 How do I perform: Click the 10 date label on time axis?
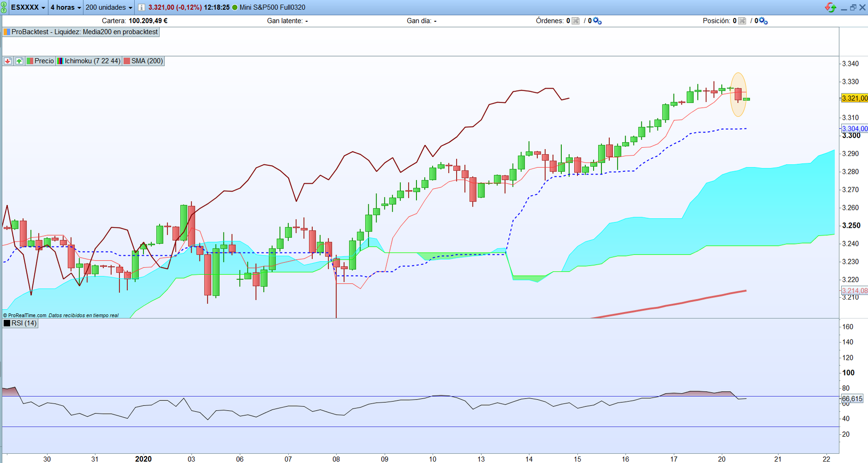(x=433, y=459)
